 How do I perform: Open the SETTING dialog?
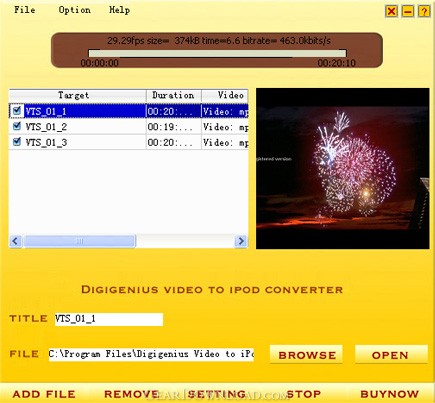217,394
